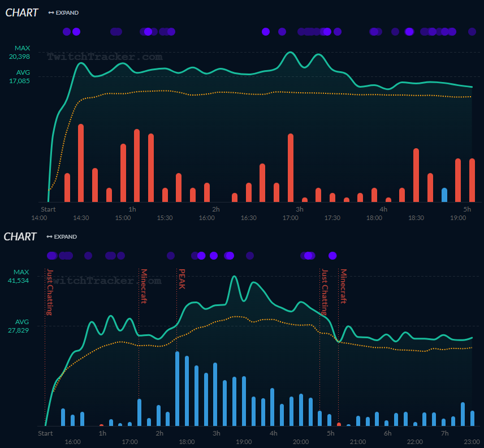Viewport: 484px width, 448px height.
Task: Click the red bar at 18:30 in top chart
Action: [416, 175]
